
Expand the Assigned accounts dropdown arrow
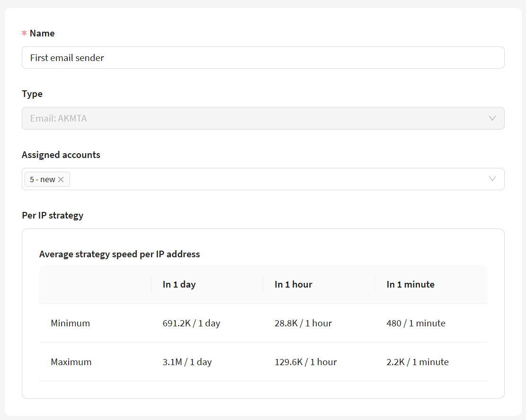coord(492,179)
